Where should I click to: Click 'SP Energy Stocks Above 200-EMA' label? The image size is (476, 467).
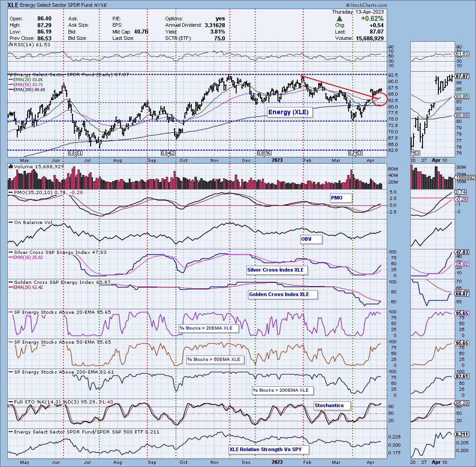61,372
